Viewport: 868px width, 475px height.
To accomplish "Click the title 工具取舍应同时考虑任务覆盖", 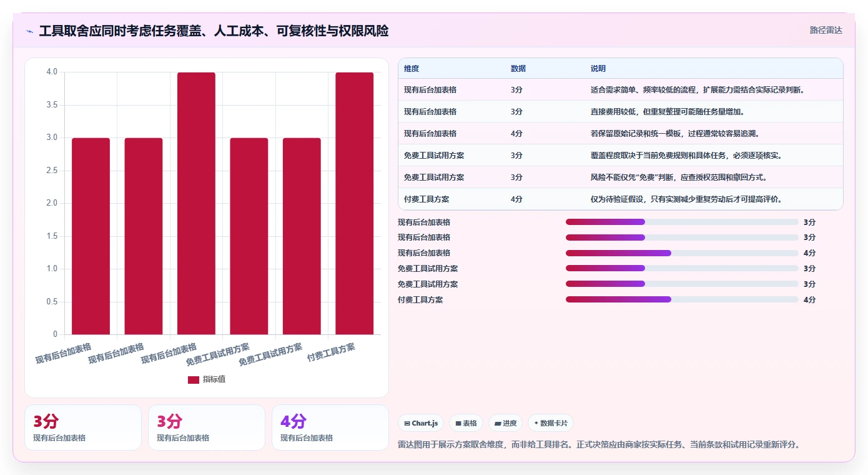I will pyautogui.click(x=214, y=31).
